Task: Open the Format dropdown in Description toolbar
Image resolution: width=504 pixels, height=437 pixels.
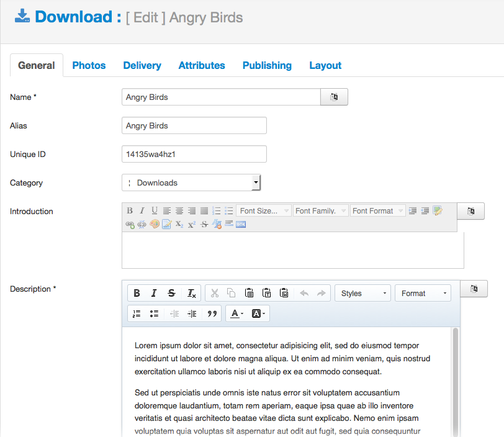Action: 423,293
